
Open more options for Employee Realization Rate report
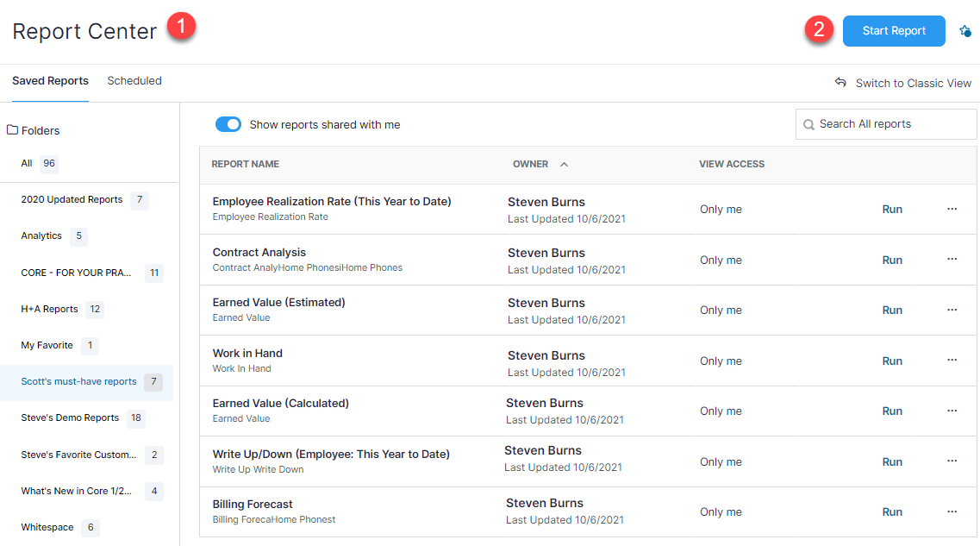click(952, 209)
